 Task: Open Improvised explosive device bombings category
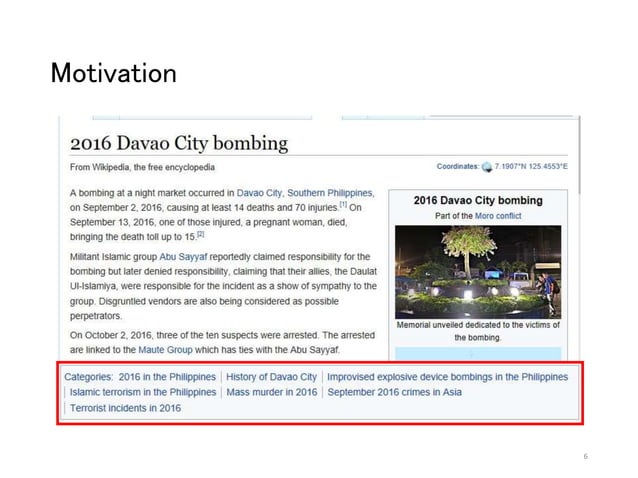(448, 377)
